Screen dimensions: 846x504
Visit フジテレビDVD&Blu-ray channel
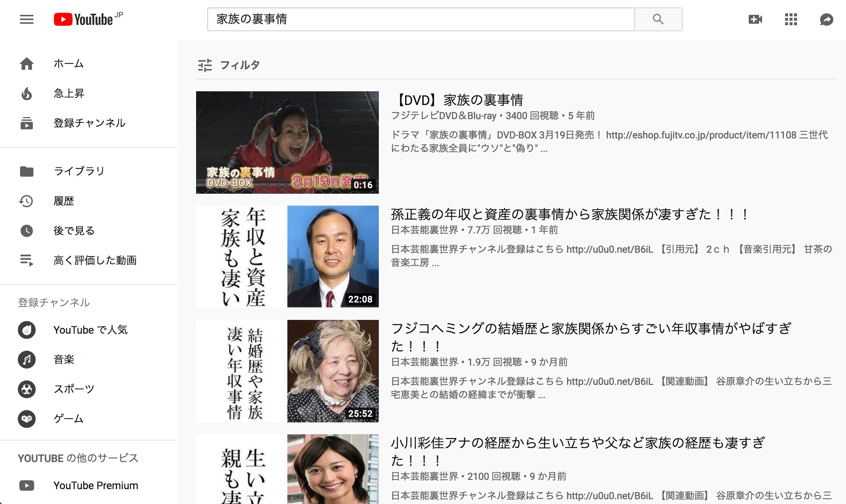(x=444, y=116)
